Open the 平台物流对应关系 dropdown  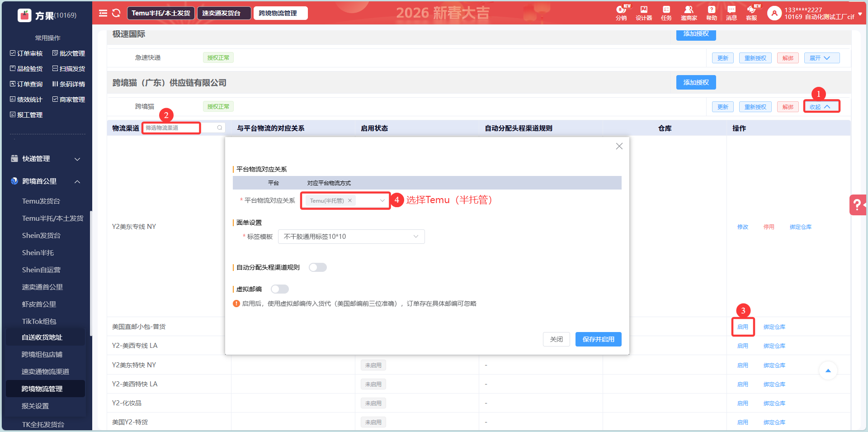pos(345,200)
